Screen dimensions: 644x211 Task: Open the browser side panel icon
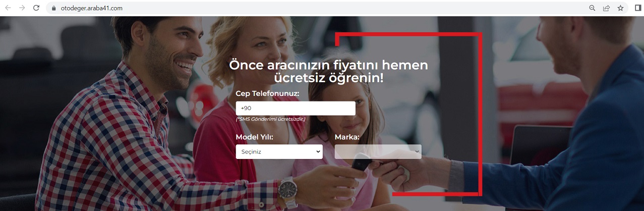(x=638, y=8)
